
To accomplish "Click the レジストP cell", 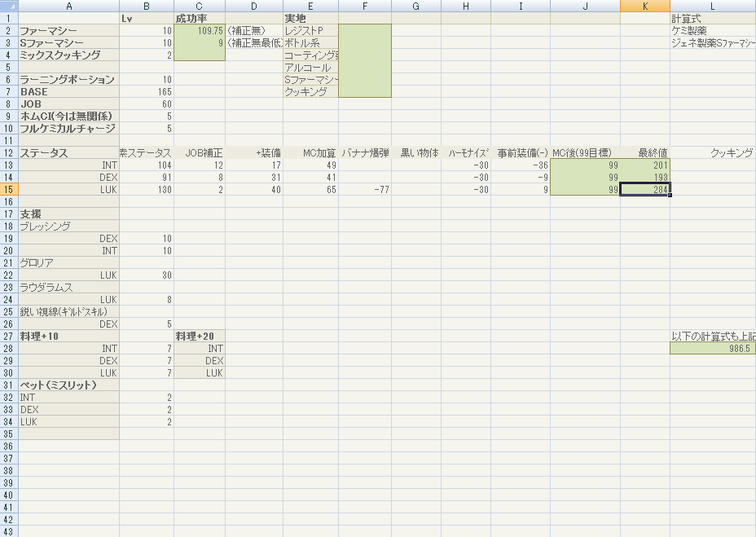I will coord(310,30).
